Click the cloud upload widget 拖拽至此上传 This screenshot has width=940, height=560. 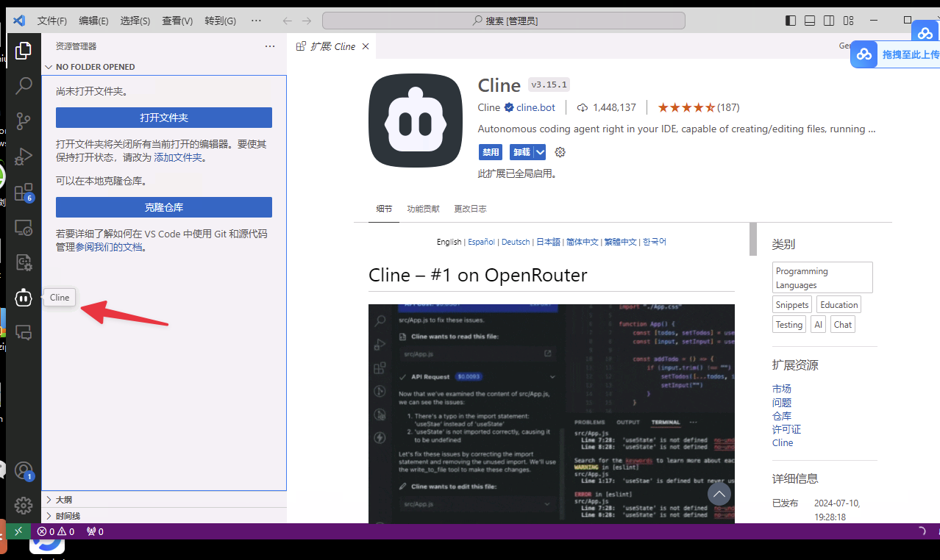(x=895, y=54)
